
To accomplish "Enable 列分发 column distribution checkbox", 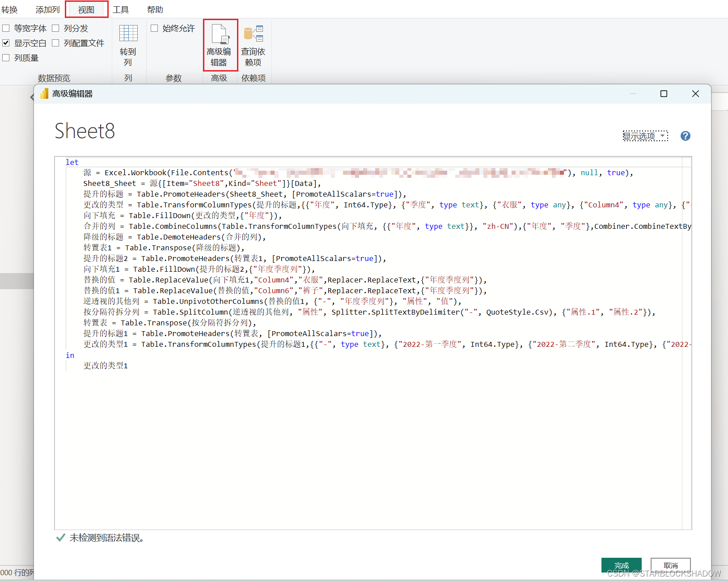I will pos(55,28).
